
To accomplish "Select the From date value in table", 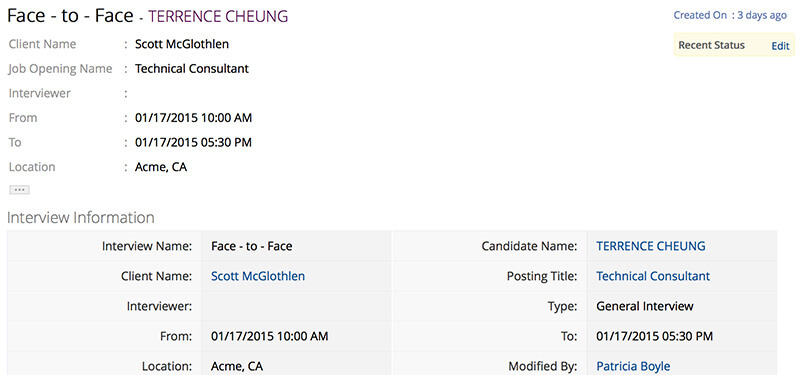I will pos(269,336).
